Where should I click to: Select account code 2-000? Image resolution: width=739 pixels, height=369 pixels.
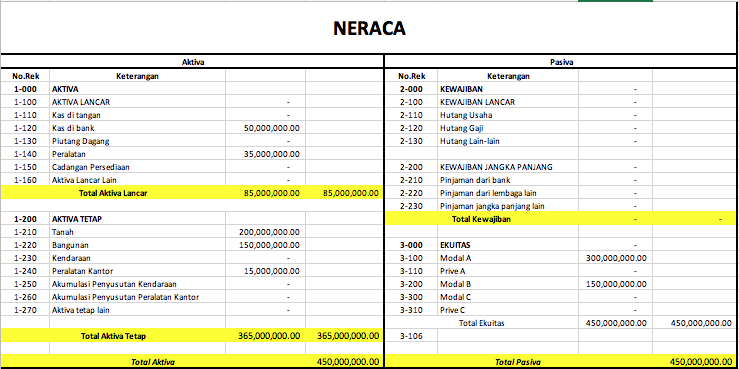coord(410,89)
